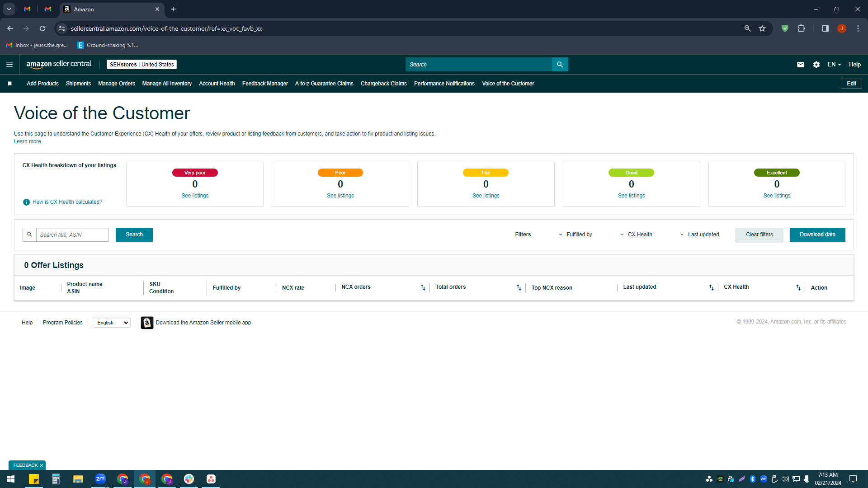This screenshot has height=488, width=868.
Task: Open the messages envelope icon
Action: pyautogui.click(x=800, y=65)
